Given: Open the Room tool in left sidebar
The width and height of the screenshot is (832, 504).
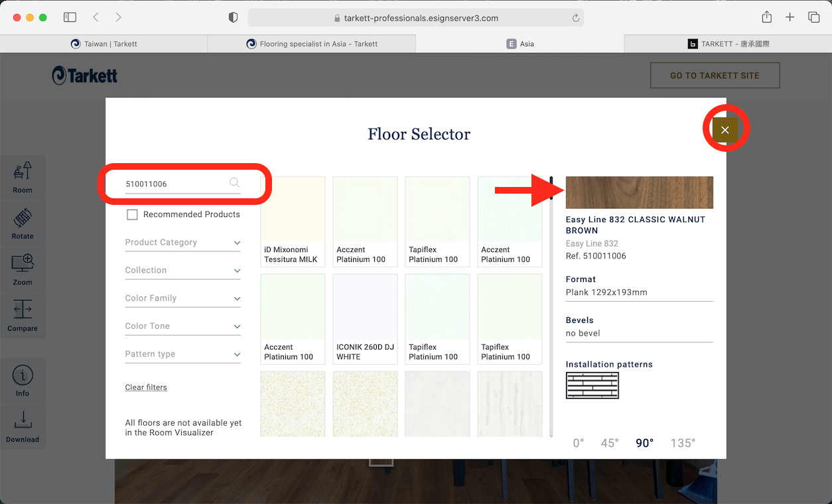Looking at the screenshot, I should pyautogui.click(x=23, y=177).
